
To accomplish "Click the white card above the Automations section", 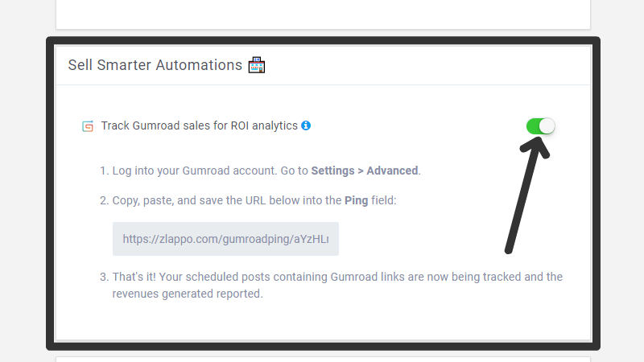I will (x=324, y=14).
